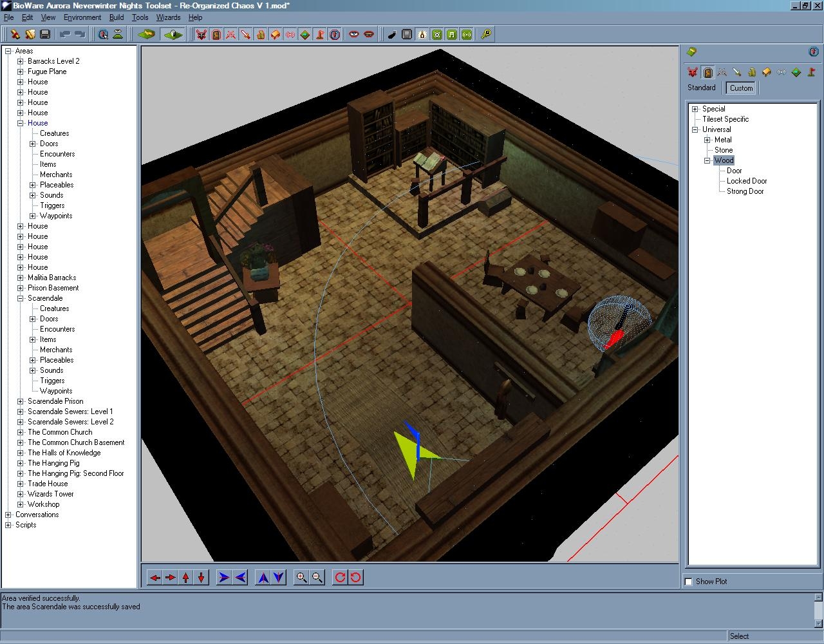Select The Hanging Pig area
This screenshot has width=824, height=644.
coord(53,463)
